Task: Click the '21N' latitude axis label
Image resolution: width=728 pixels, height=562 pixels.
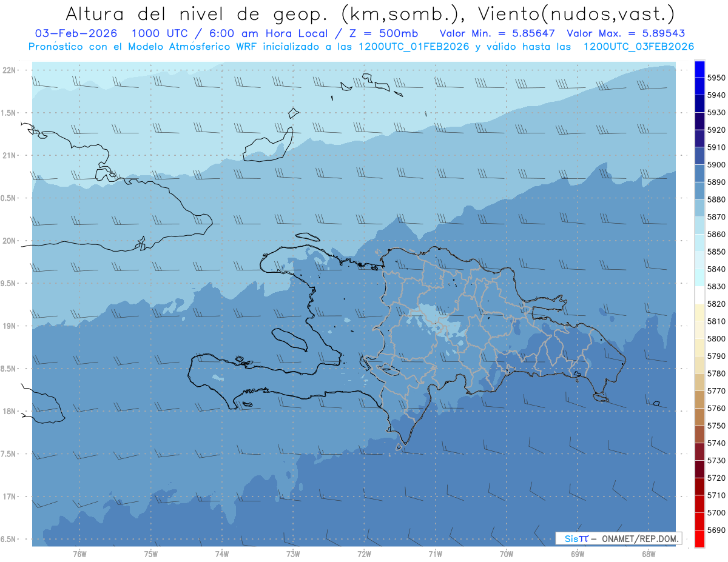Action: [10, 156]
